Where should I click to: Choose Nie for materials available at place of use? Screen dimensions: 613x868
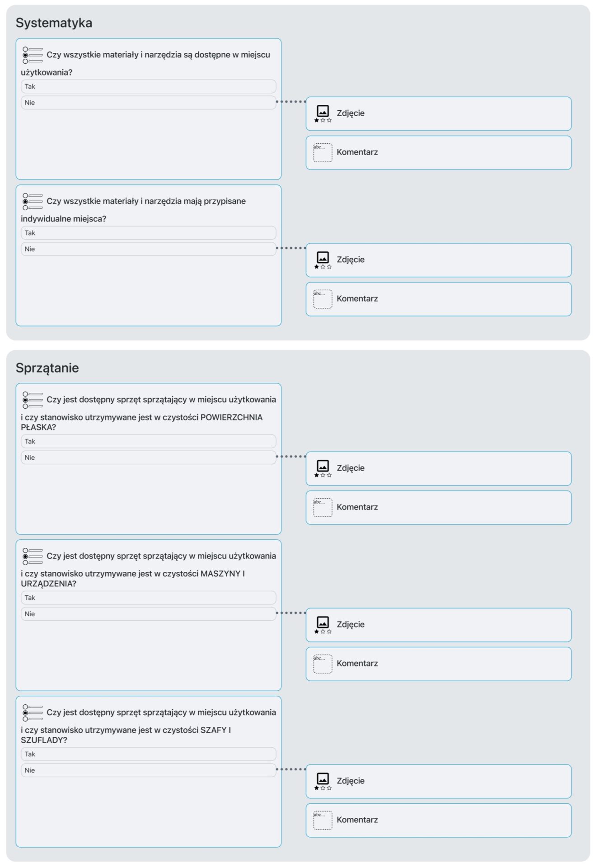[148, 103]
